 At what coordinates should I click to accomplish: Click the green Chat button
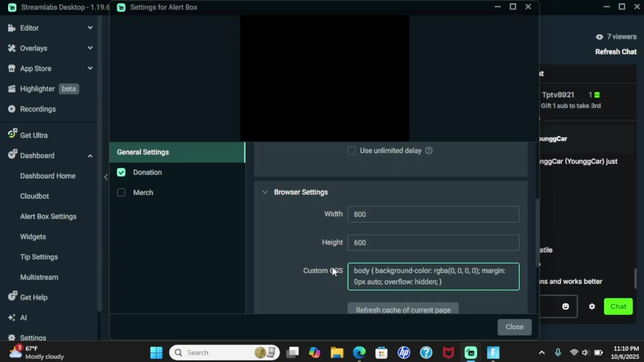[618, 307]
